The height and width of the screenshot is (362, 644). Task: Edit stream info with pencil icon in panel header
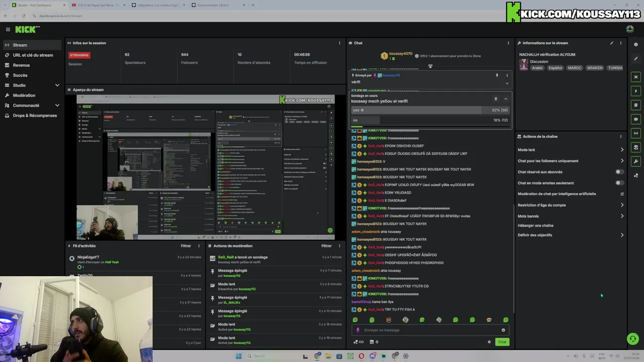[612, 43]
